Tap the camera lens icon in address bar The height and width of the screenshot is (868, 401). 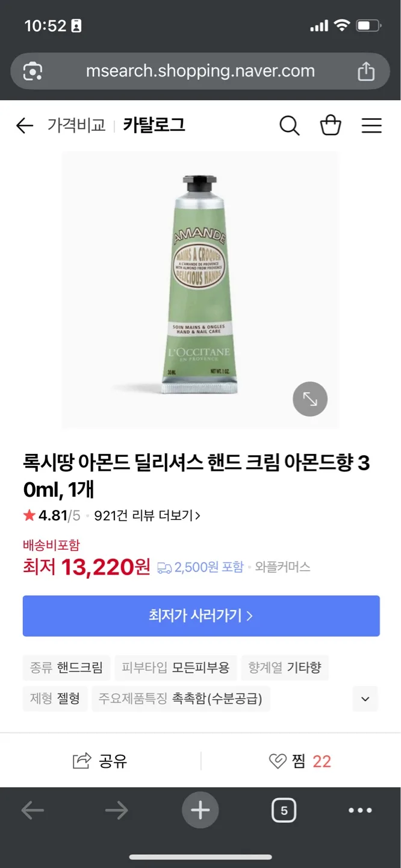click(33, 72)
